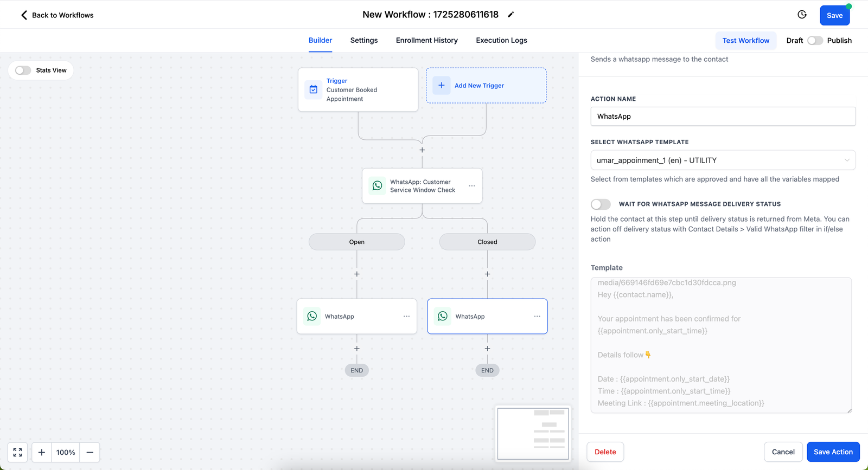Click the Customer Booked Appointment trigger icon
Viewport: 868px width, 470px height.
314,89
